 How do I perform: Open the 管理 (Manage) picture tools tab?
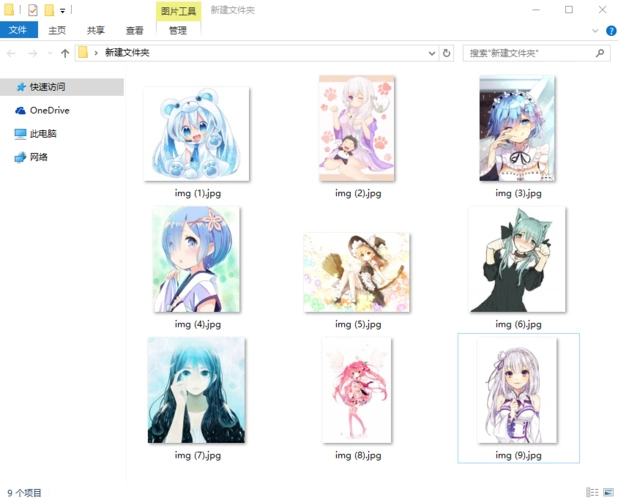[178, 31]
